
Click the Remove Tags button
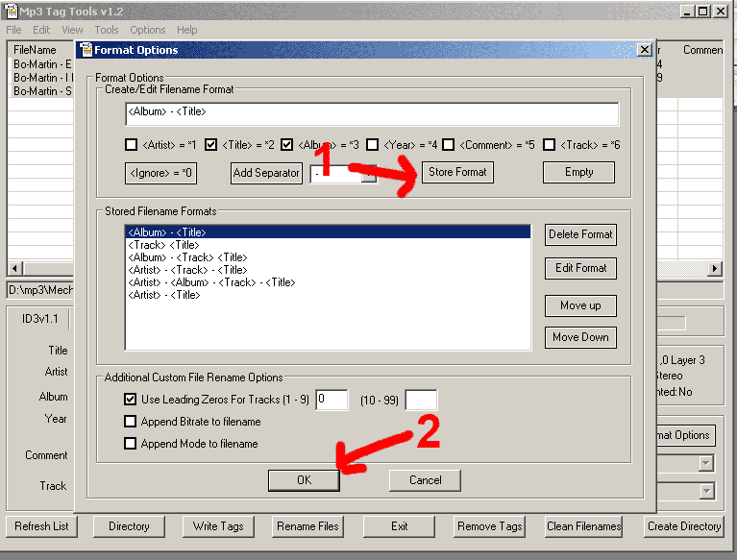(490, 526)
